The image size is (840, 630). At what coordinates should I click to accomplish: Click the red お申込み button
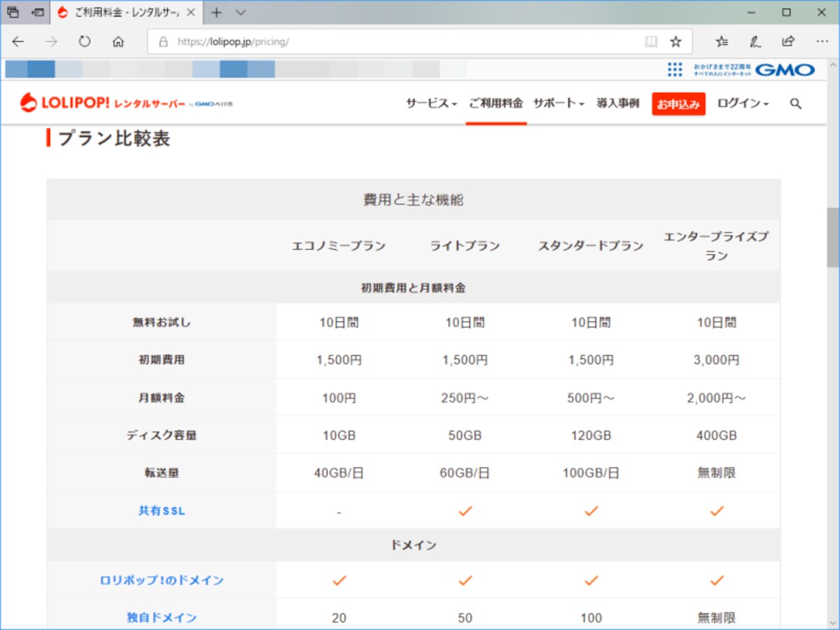[x=678, y=104]
